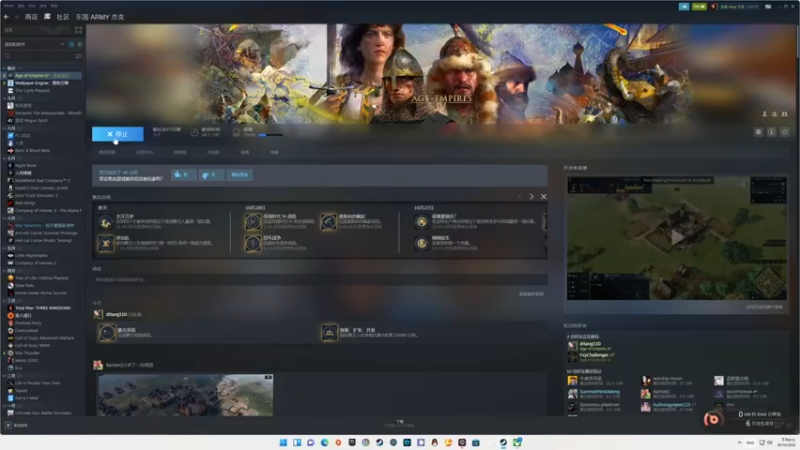
Task: Open the store page sub-tab
Action: [107, 152]
